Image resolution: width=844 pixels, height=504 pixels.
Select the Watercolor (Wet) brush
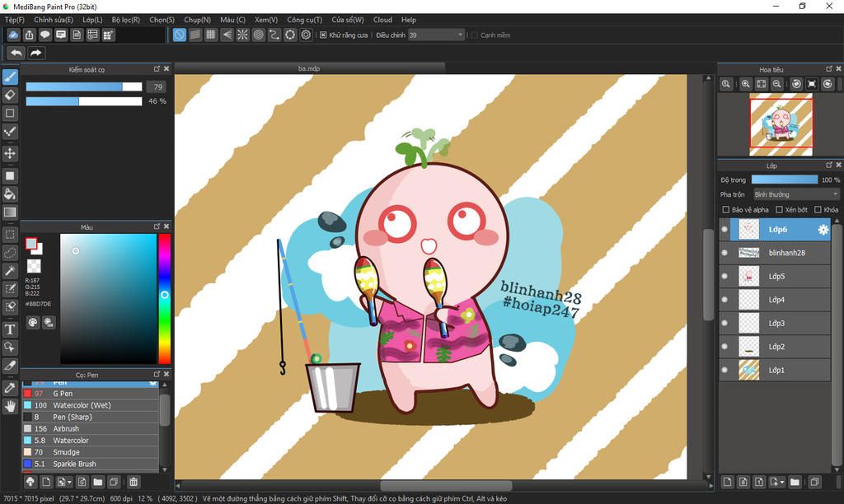(x=90, y=405)
